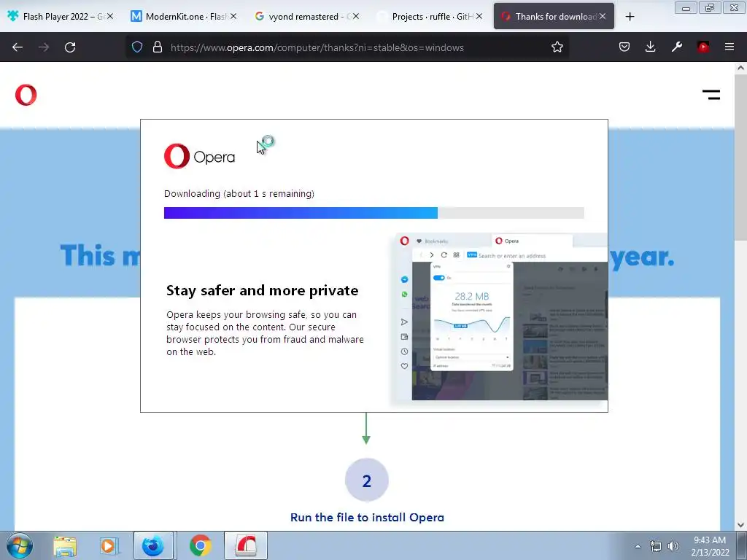
Task: Show site security padlock info
Action: [x=158, y=47]
